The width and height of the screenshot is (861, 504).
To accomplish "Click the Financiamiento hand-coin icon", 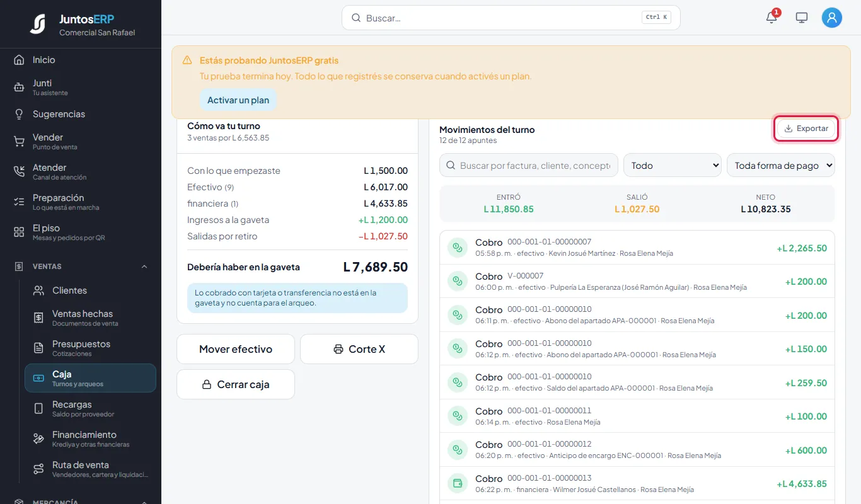I will 38,439.
